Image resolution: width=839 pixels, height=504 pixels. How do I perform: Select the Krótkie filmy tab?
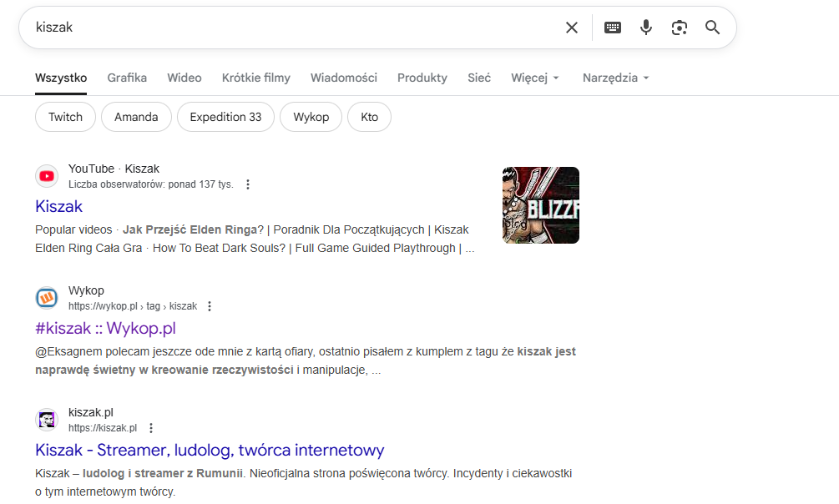256,78
